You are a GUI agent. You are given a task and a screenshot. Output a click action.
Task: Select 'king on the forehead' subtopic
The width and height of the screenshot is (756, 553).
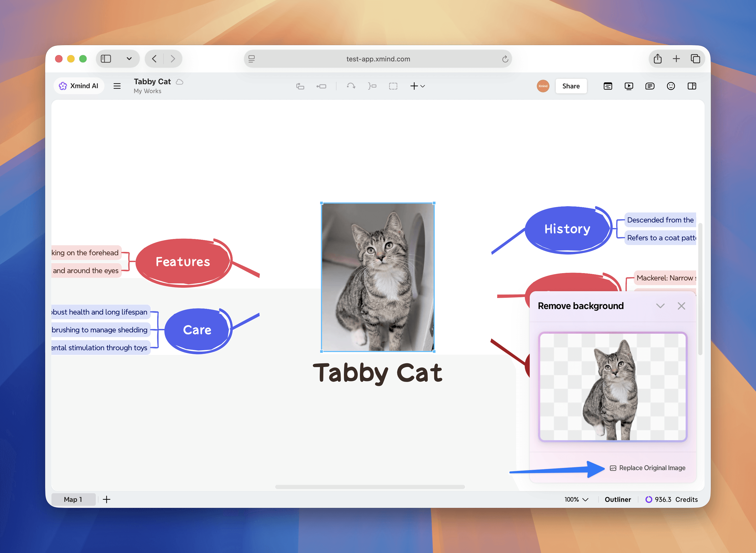(x=86, y=253)
